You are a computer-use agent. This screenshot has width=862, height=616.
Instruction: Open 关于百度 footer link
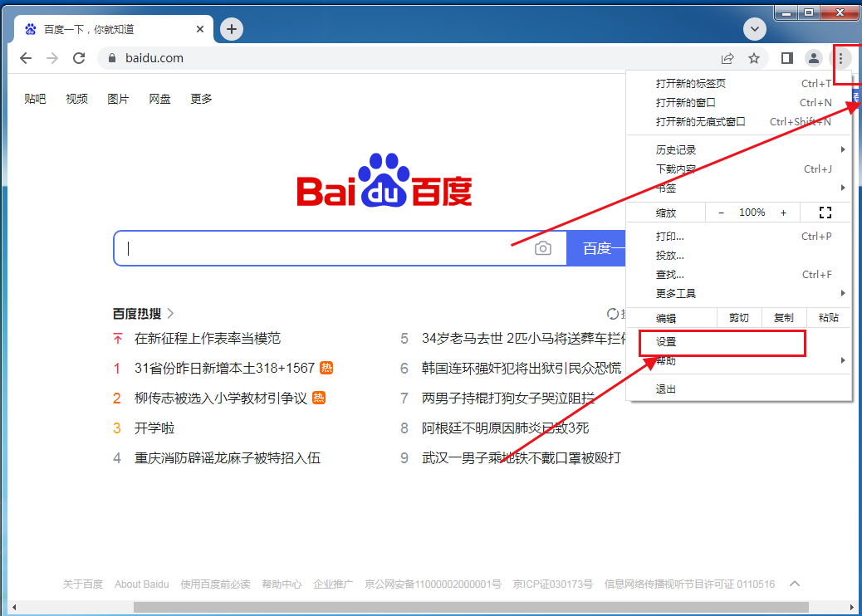(x=83, y=584)
